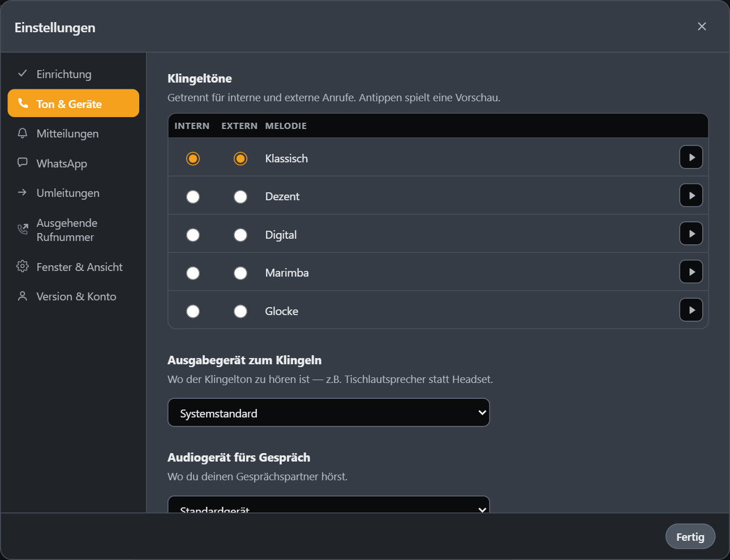This screenshot has height=560, width=730.
Task: Open the Einrichtung settings section
Action: coord(74,74)
